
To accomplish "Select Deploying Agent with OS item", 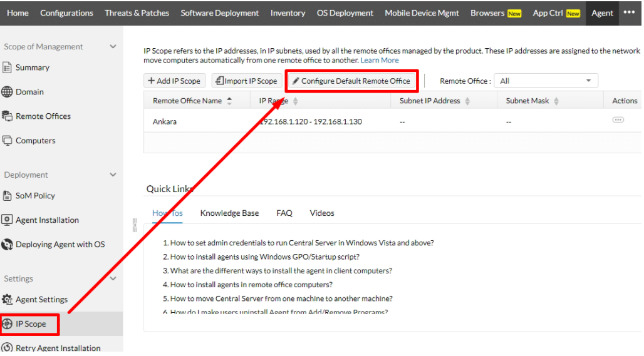I will (x=60, y=245).
